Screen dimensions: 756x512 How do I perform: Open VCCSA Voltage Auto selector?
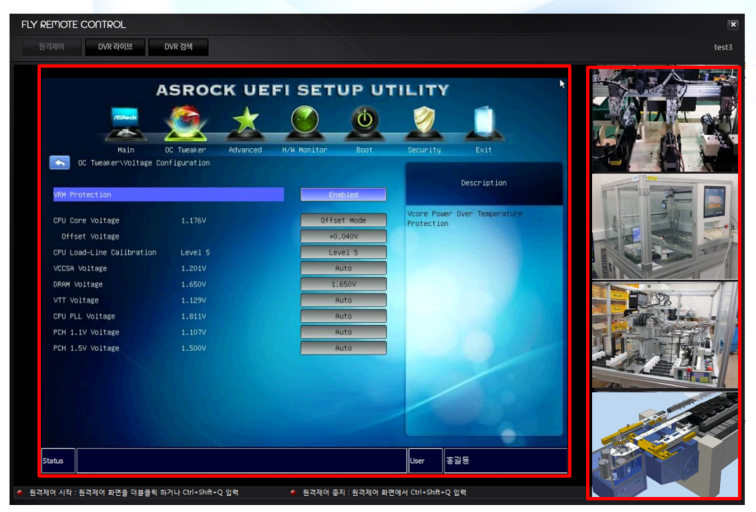343,268
